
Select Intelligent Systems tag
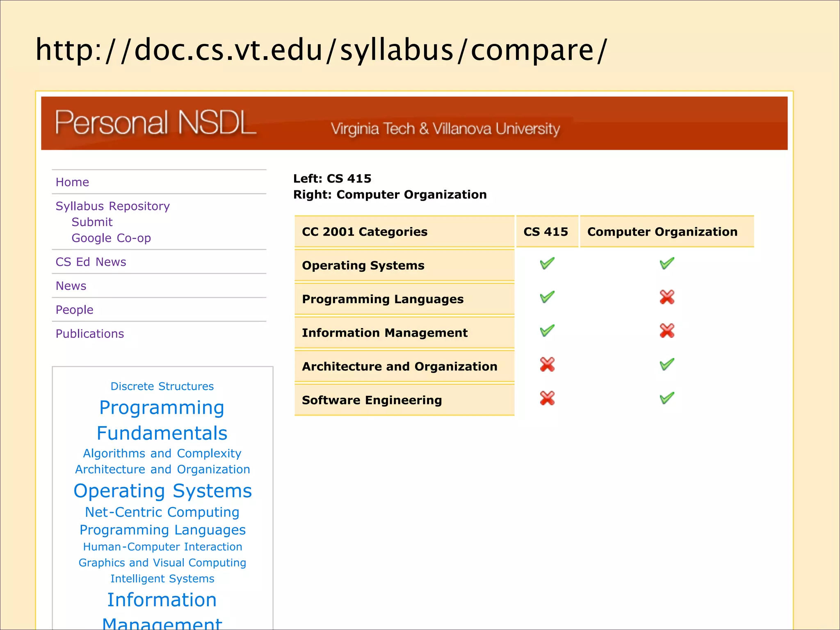click(x=162, y=579)
